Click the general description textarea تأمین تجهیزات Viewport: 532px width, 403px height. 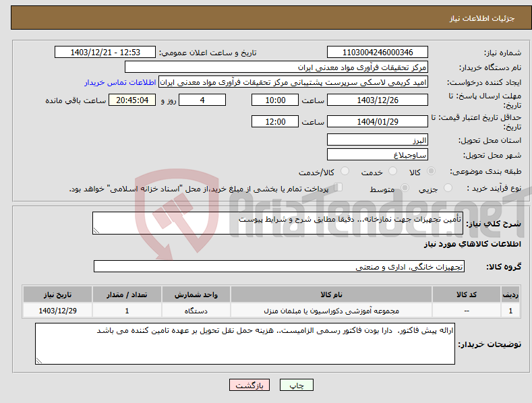278,223
